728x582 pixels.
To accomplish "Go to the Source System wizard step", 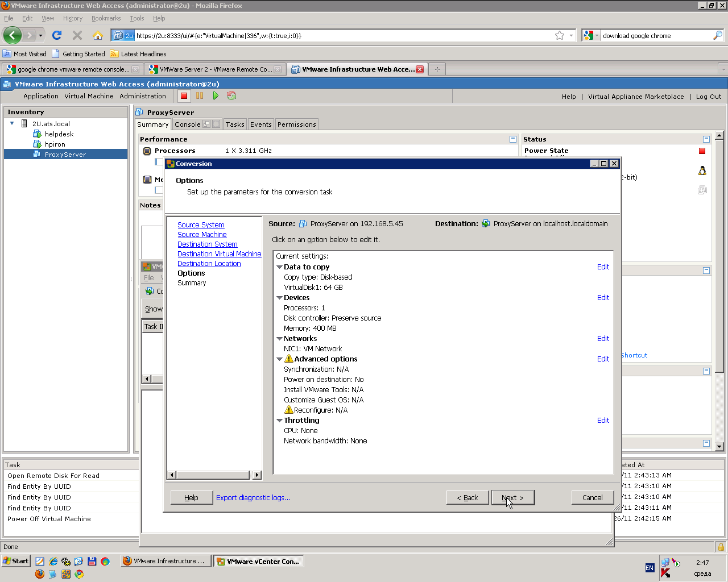I will point(201,225).
